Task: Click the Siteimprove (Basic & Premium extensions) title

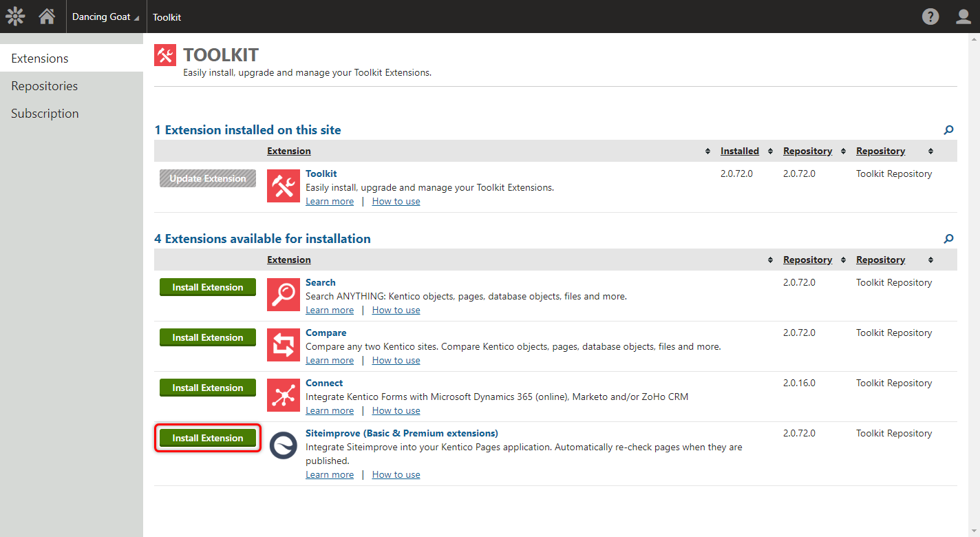Action: [x=402, y=433]
